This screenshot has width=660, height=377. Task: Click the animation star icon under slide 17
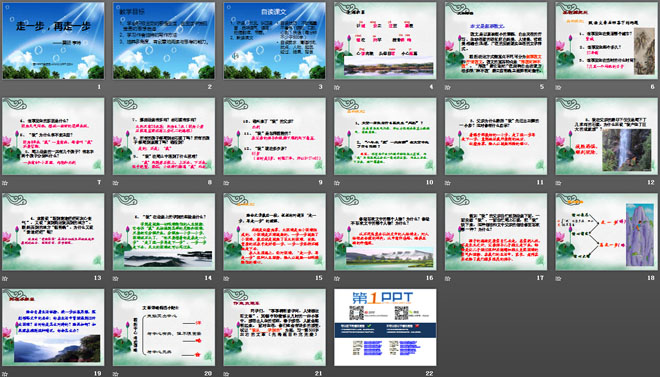point(448,279)
